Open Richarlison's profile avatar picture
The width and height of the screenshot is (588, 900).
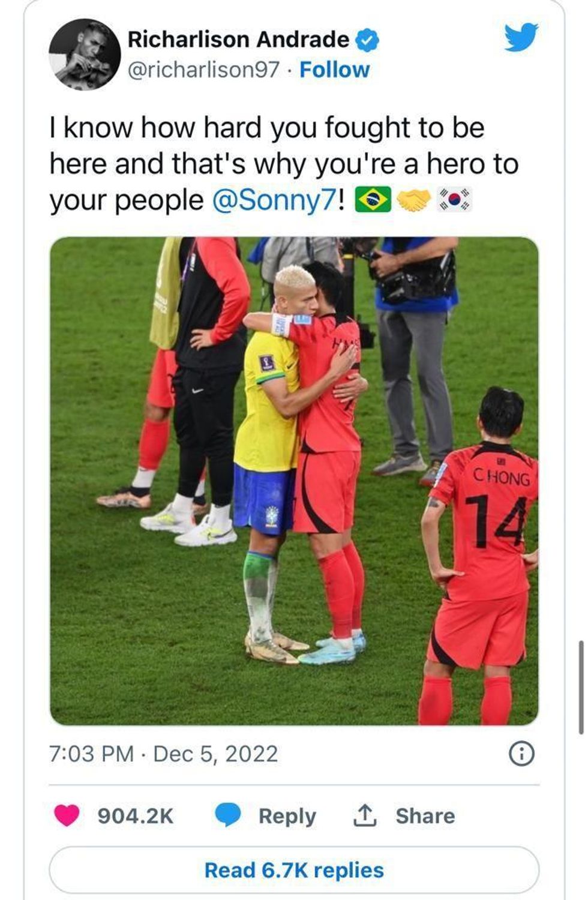(x=85, y=55)
